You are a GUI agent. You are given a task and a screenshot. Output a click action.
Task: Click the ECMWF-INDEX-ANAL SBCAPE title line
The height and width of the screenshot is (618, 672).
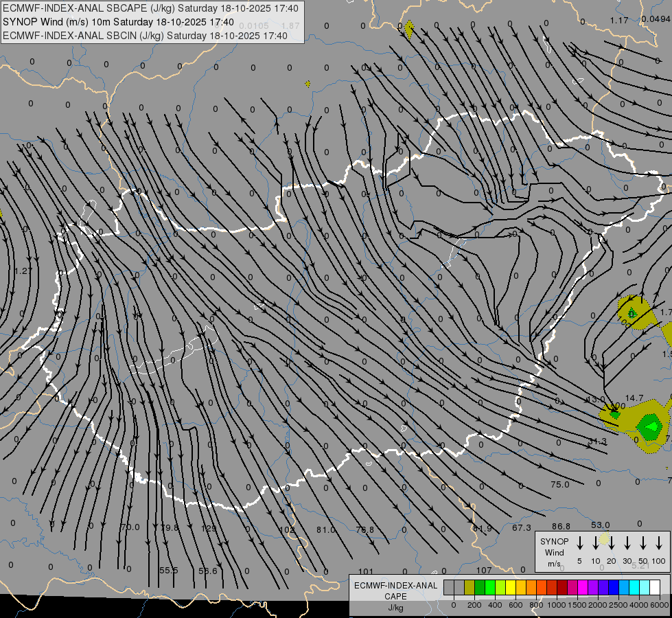150,8
